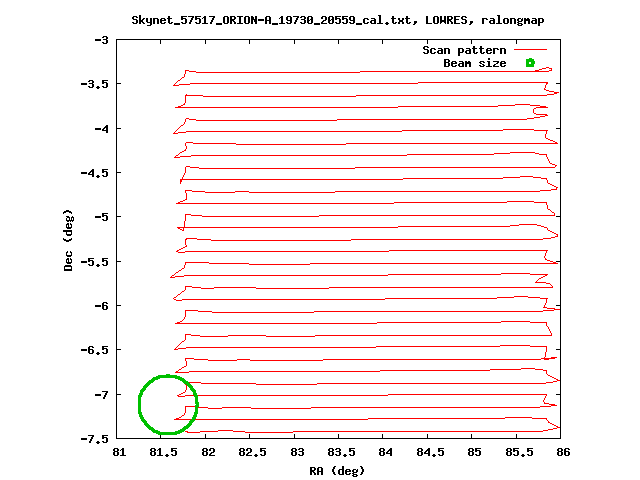This screenshot has width=640, height=480.
Task: Click the RA tick label 82
Action: 208,452
